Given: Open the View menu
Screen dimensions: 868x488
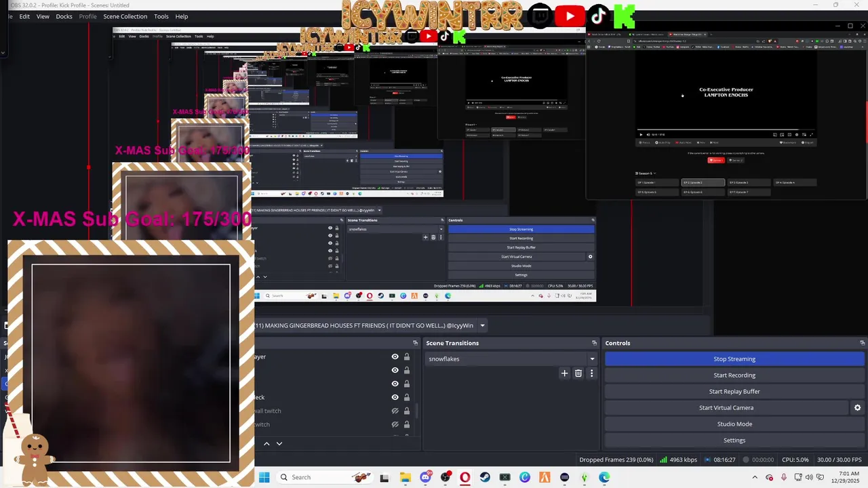Looking at the screenshot, I should tap(43, 16).
